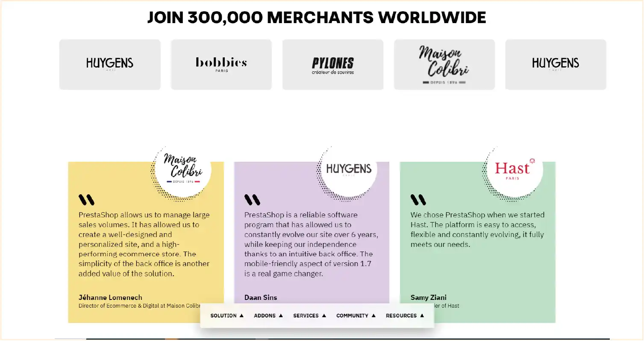Image resolution: width=644 pixels, height=341 pixels.
Task: Click the Huygens logo in the first tile
Action: [x=110, y=63]
